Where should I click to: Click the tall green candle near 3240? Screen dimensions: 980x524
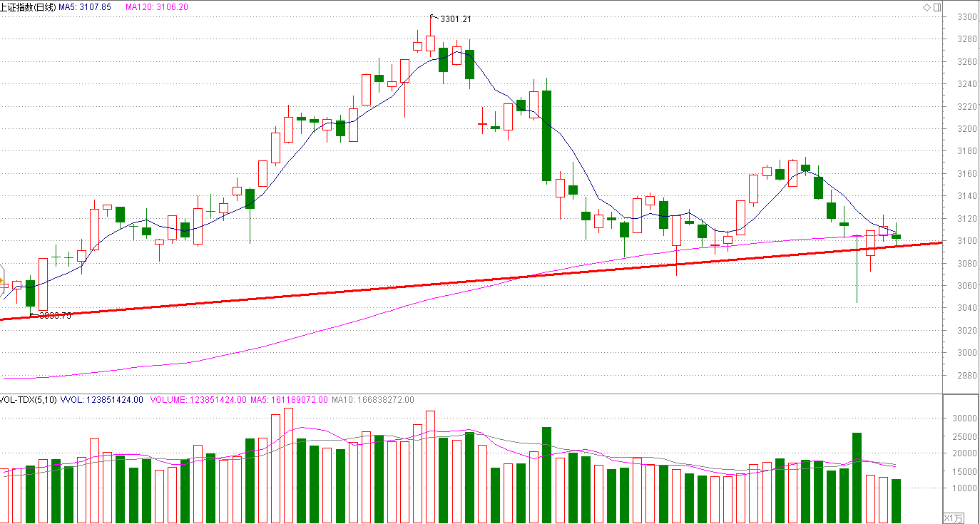546,135
